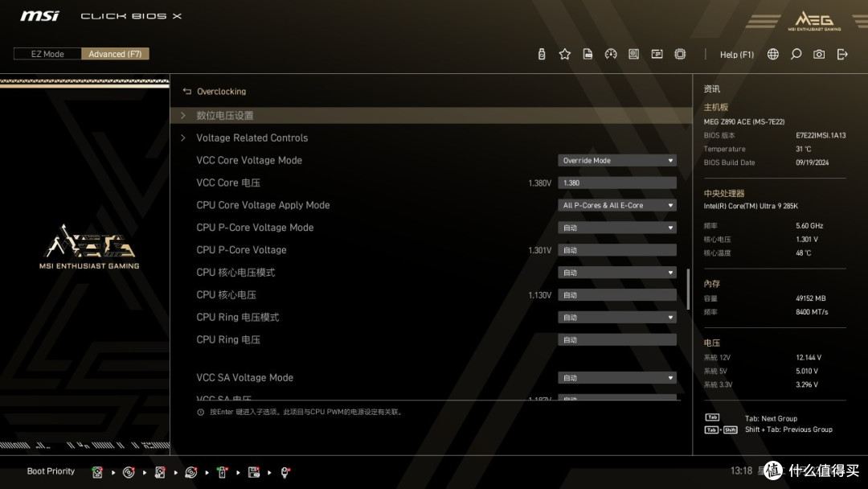
Task: Open CPU Ring 电压模式 dropdown
Action: (x=617, y=318)
